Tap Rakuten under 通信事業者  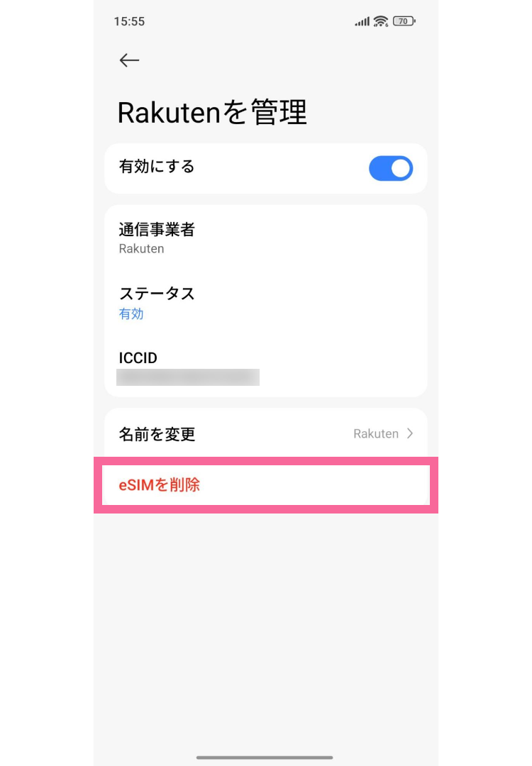(x=141, y=249)
